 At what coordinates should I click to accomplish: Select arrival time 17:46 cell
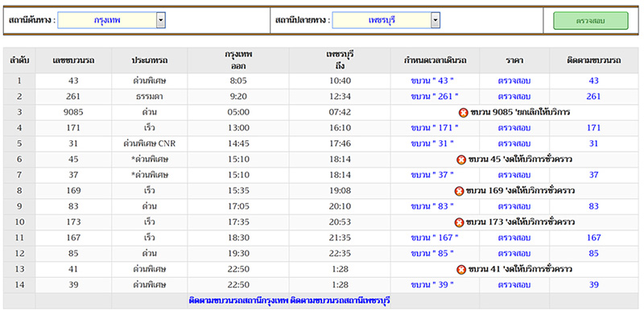click(340, 143)
